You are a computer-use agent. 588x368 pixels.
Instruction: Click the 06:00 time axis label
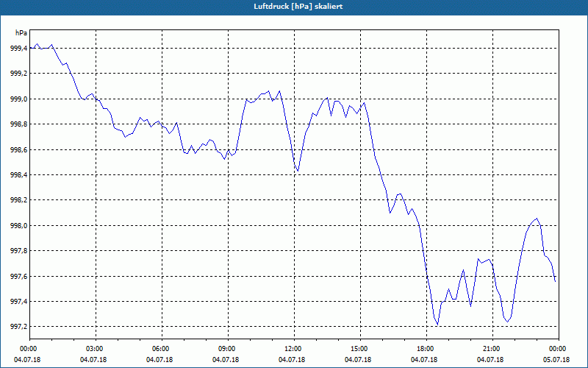pos(162,349)
